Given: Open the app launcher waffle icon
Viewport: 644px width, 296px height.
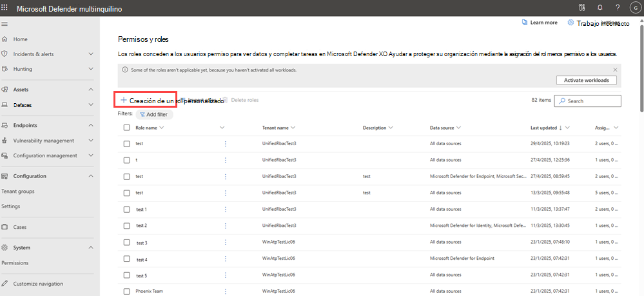Looking at the screenshot, I should pyautogui.click(x=5, y=7).
